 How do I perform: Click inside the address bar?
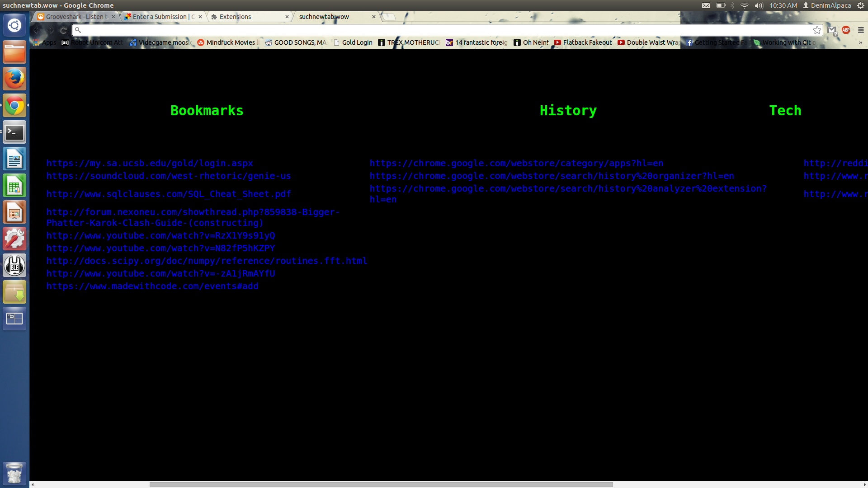[443, 30]
